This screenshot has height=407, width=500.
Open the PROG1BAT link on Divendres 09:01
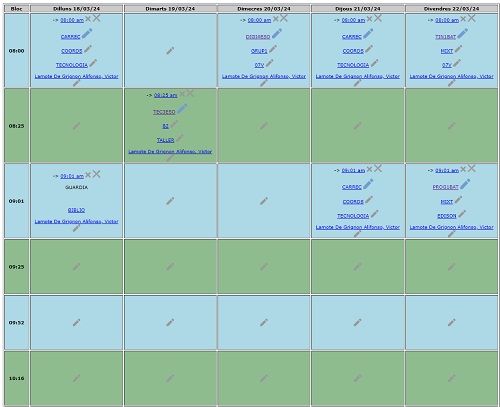point(446,187)
